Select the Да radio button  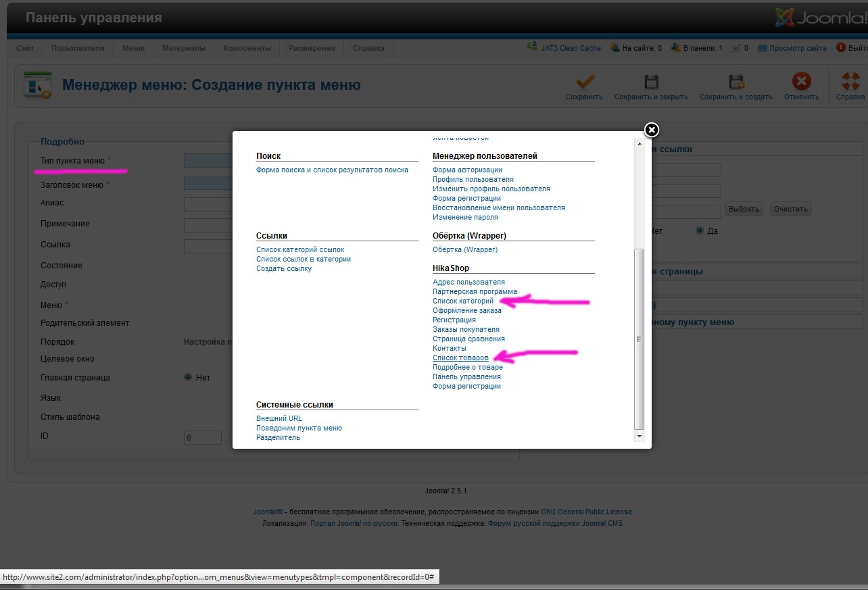700,230
